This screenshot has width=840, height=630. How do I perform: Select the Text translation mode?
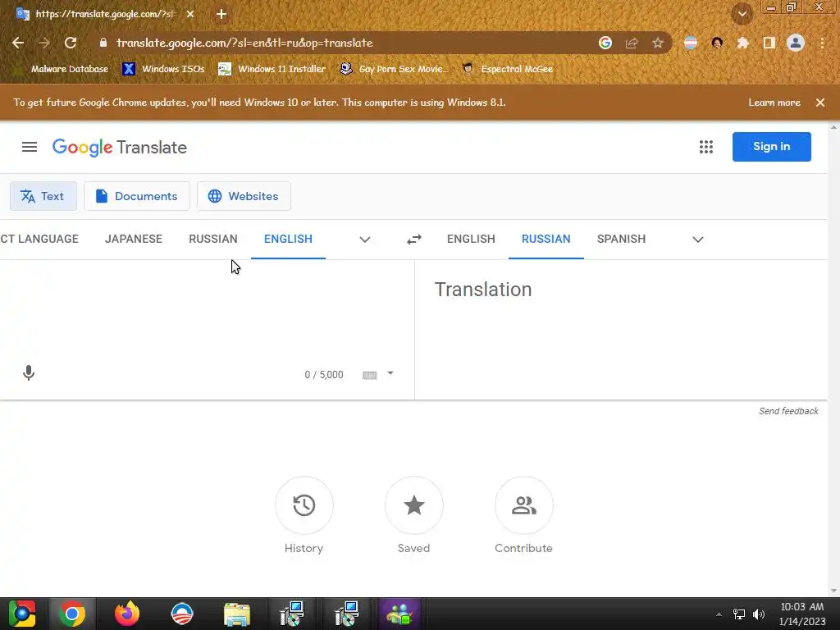pyautogui.click(x=43, y=196)
